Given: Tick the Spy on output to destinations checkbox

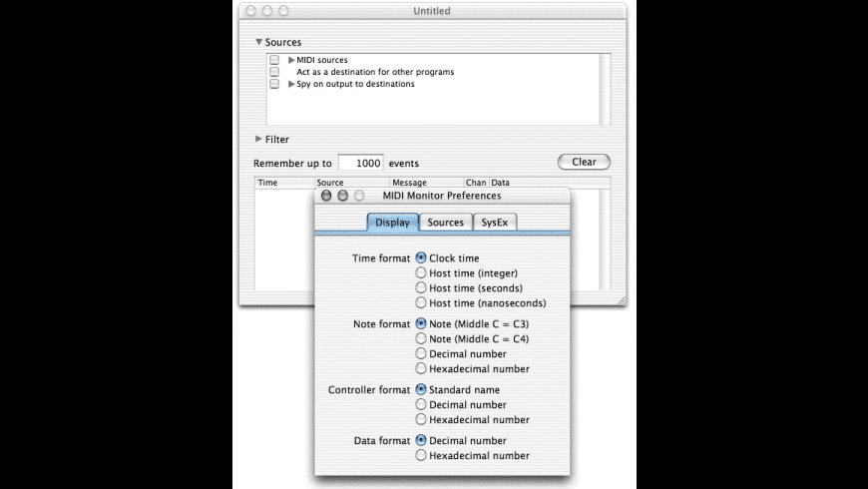Looking at the screenshot, I should coord(274,84).
